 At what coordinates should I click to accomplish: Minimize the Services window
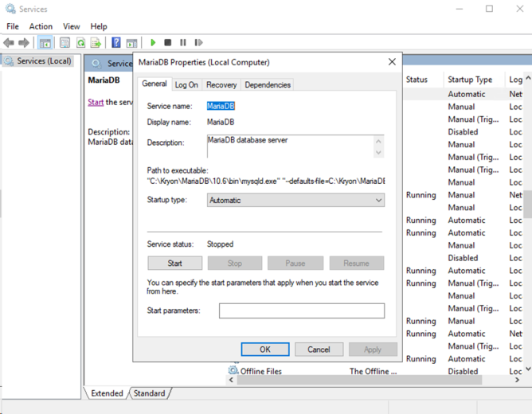(x=459, y=9)
